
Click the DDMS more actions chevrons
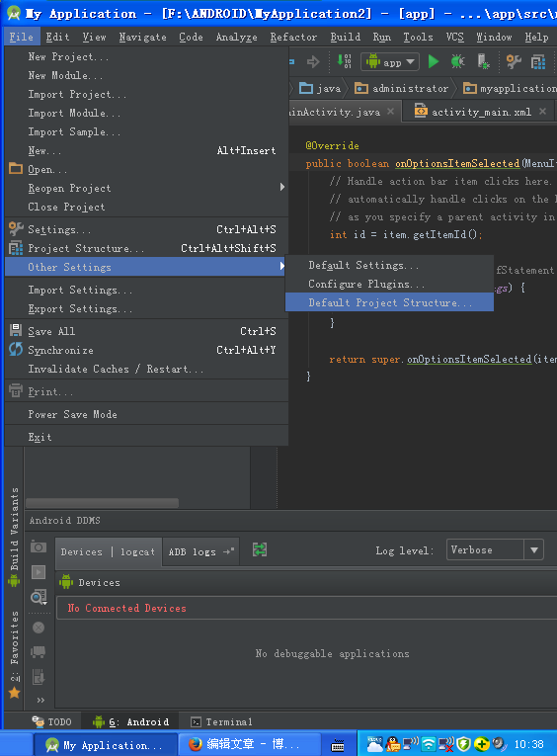point(40,700)
